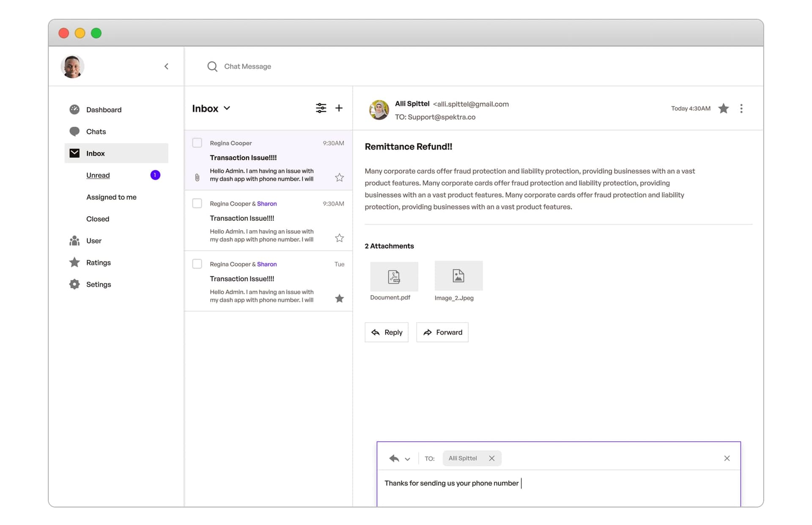
Task: Select the Tue message checkbox
Action: [x=197, y=264]
